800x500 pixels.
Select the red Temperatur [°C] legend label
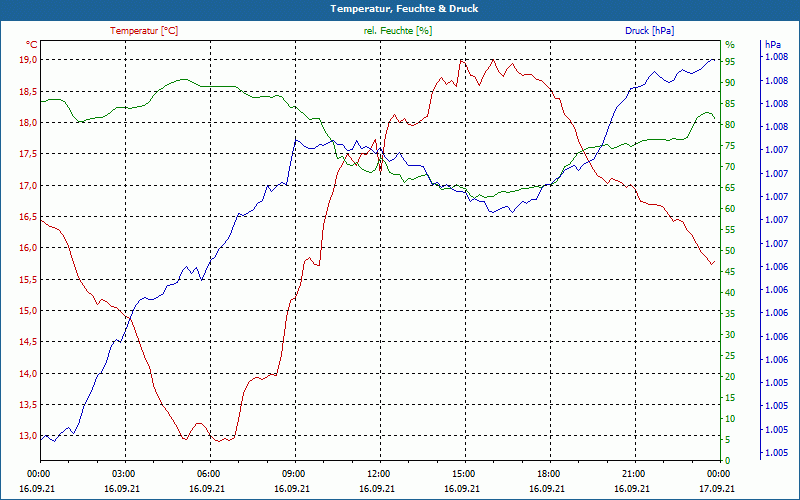(144, 31)
